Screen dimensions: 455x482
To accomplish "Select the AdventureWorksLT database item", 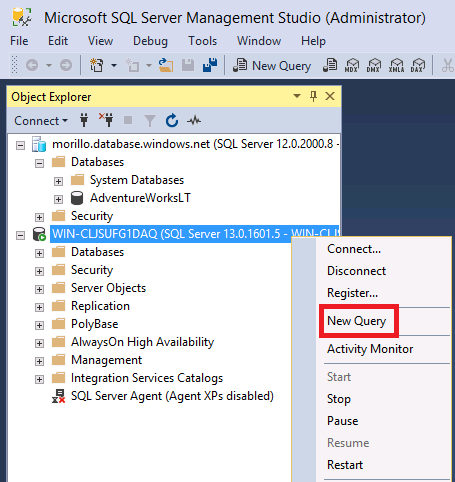I will (140, 198).
